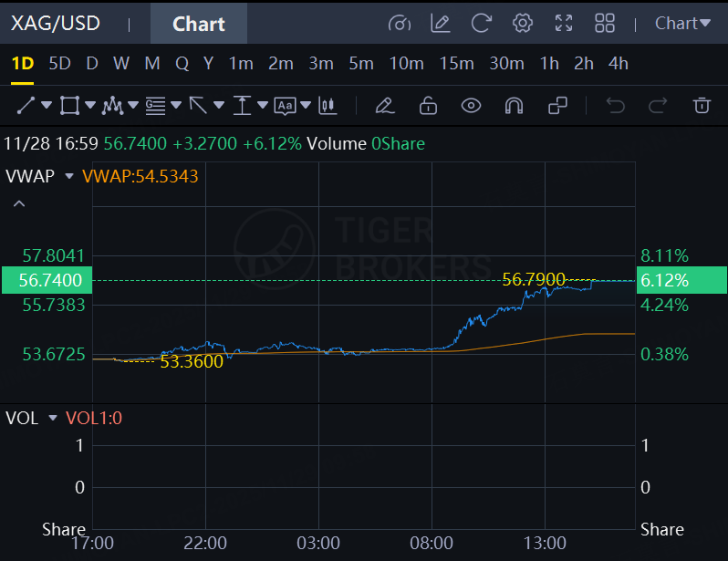The height and width of the screenshot is (561, 728).
Task: Open the VOL indicator dropdown
Action: pyautogui.click(x=53, y=418)
